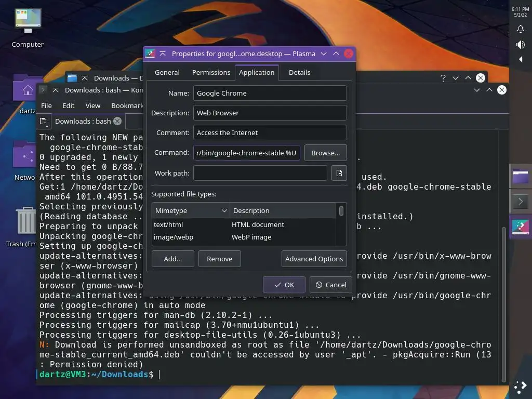Switch to the Permissions tab

(x=211, y=72)
